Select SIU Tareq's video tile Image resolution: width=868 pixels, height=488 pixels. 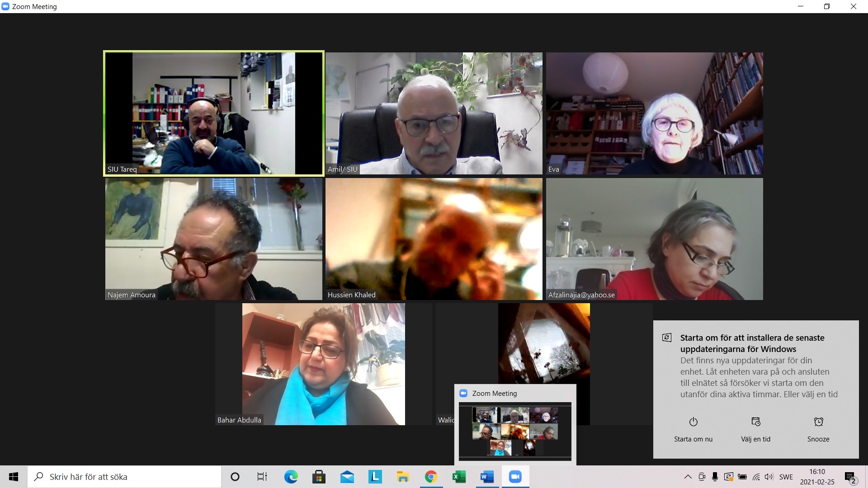214,113
